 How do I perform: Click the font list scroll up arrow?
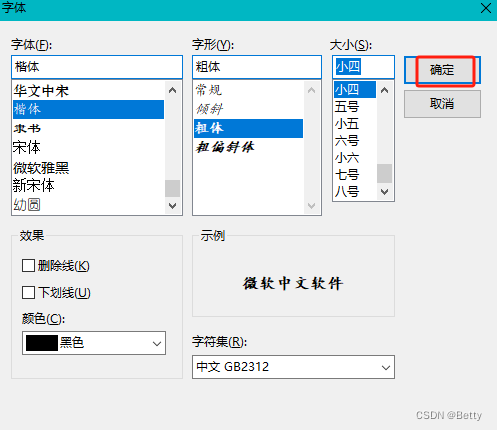pyautogui.click(x=172, y=90)
